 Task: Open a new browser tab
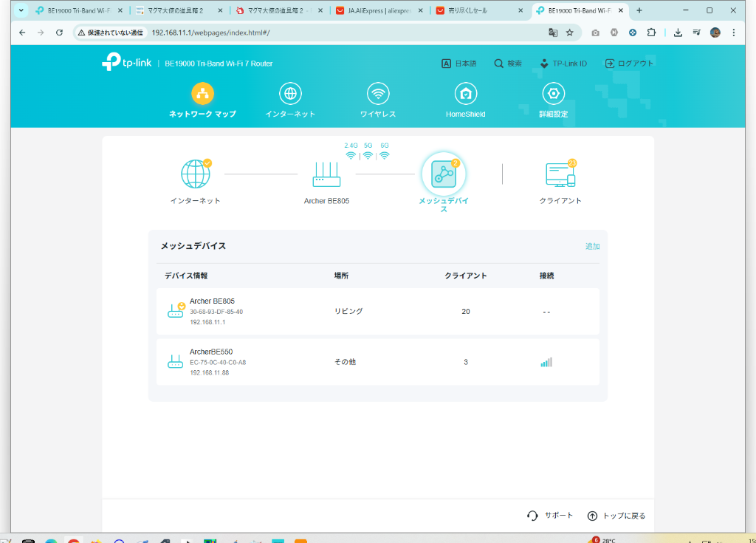pos(639,10)
